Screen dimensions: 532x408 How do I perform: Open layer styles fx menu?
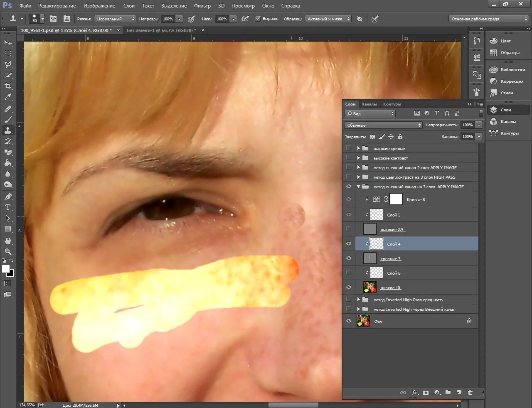pyautogui.click(x=414, y=393)
